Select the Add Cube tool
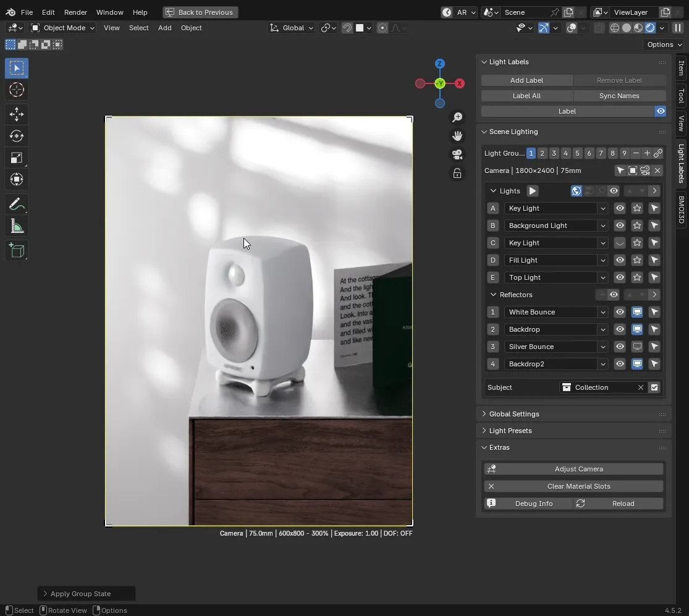Viewport: 689px width, 616px height. point(16,251)
